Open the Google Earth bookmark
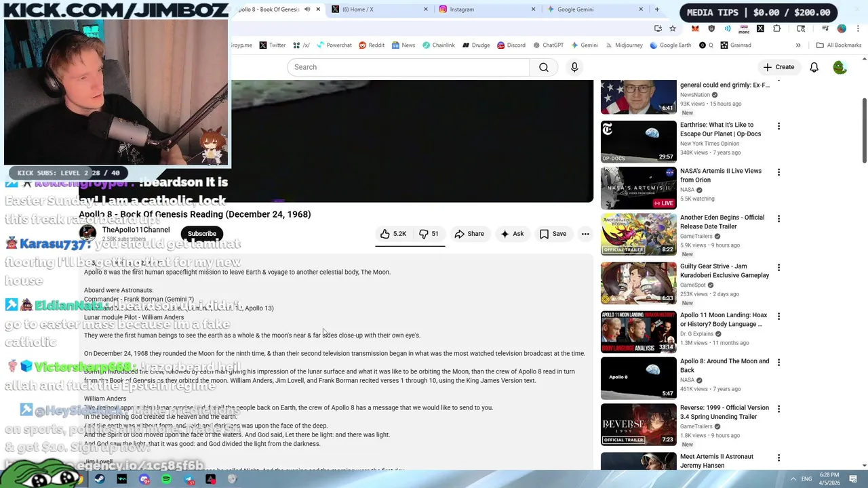This screenshot has height=488, width=868. coord(670,45)
